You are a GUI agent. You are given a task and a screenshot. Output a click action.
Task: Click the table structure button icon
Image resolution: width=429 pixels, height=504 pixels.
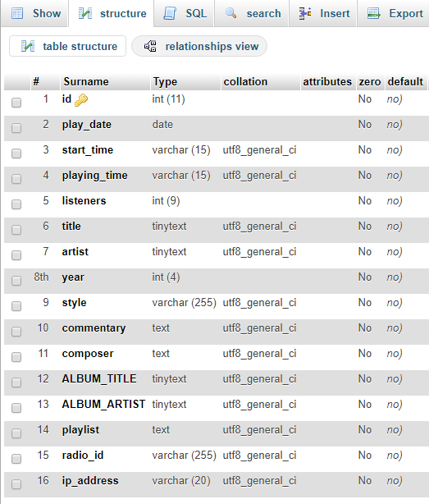click(28, 46)
